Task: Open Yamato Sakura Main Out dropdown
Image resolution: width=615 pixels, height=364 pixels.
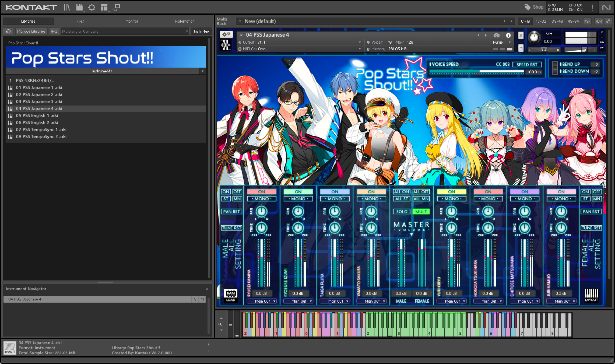Action: pyautogui.click(x=371, y=301)
